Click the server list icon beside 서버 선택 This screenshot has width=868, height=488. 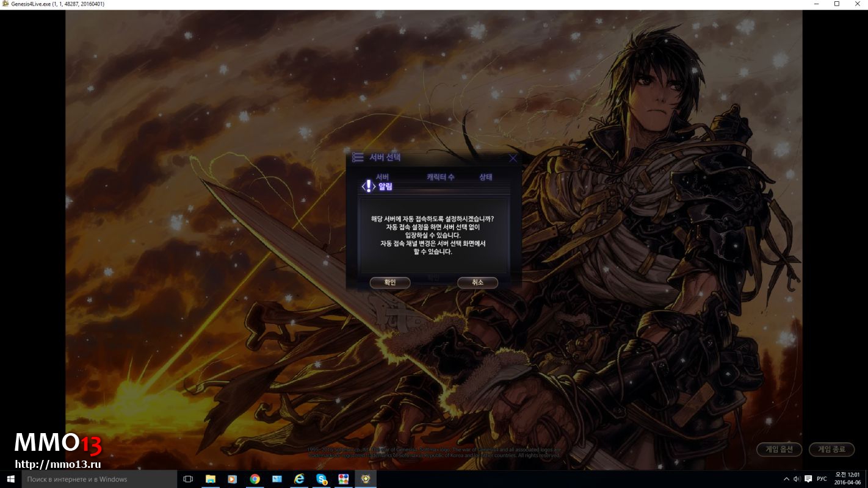coord(358,157)
